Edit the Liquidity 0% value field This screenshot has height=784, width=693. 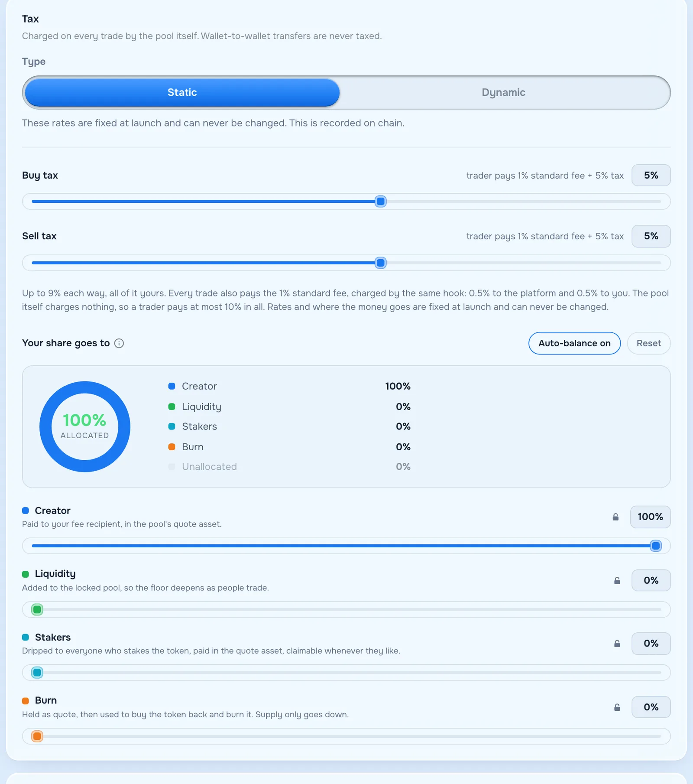coord(651,580)
